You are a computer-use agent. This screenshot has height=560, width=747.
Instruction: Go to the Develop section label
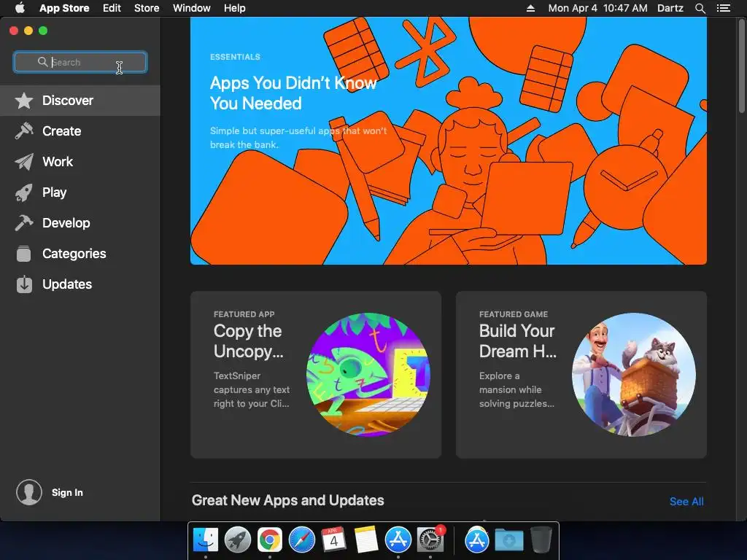click(x=66, y=223)
